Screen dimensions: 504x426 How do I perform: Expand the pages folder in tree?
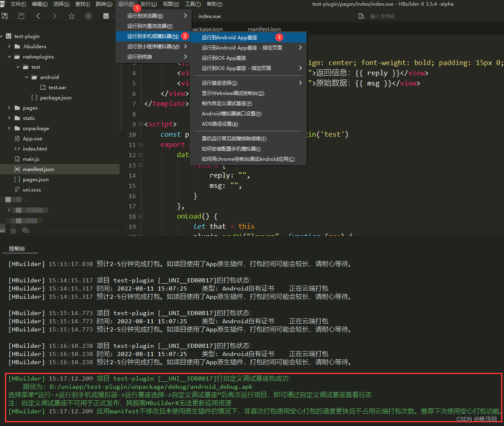click(9, 108)
